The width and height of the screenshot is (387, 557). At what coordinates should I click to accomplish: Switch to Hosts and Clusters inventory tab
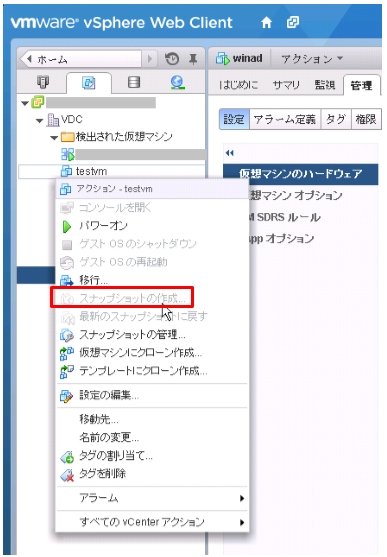pyautogui.click(x=43, y=82)
